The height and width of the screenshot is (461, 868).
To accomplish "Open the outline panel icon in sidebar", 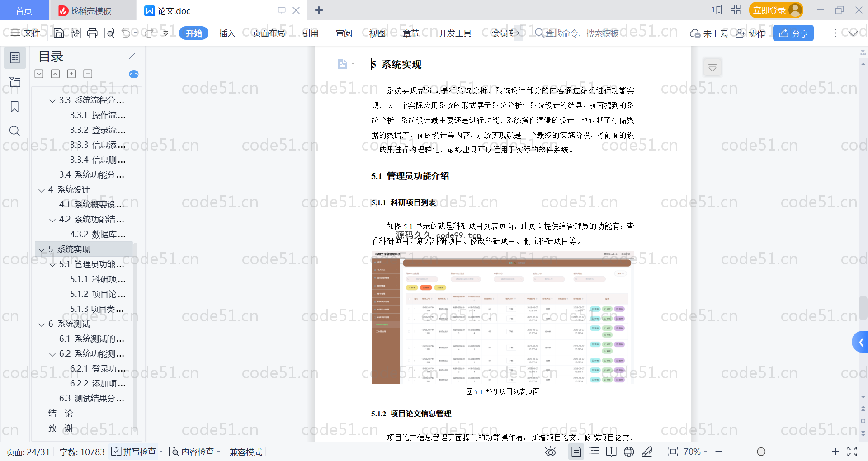I will [x=15, y=58].
